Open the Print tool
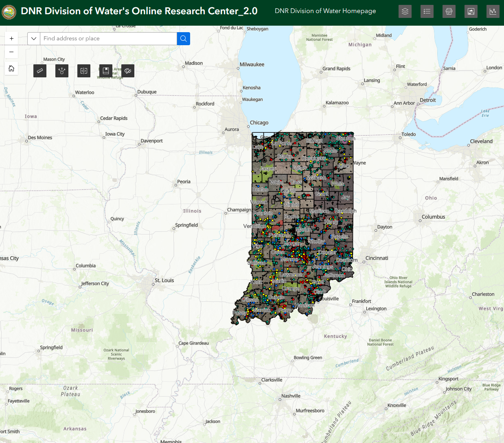The width and height of the screenshot is (504, 443). (x=449, y=11)
